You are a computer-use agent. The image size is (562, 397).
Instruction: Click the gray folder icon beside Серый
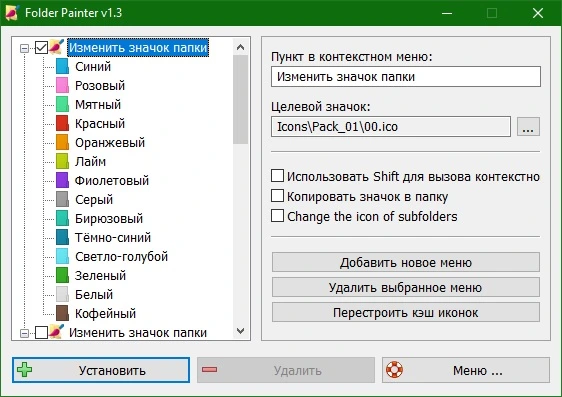(62, 200)
